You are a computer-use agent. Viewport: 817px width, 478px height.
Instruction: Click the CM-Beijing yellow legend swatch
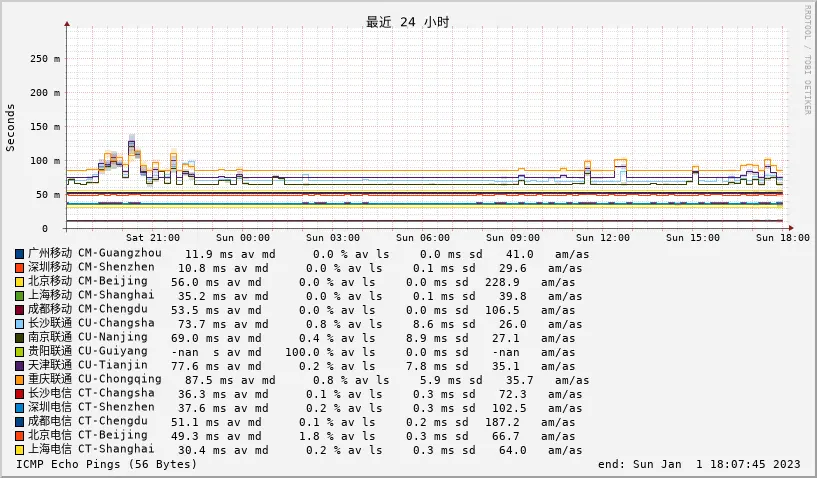(19, 282)
